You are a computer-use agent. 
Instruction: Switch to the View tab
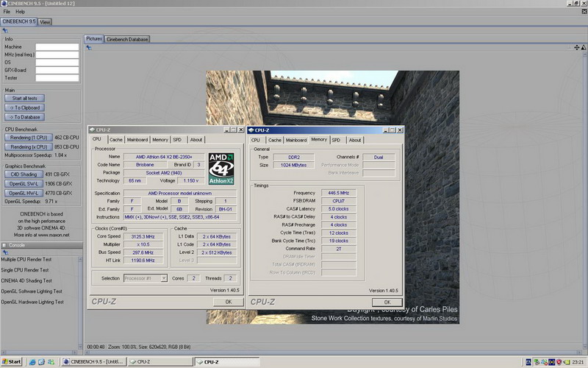pyautogui.click(x=45, y=22)
